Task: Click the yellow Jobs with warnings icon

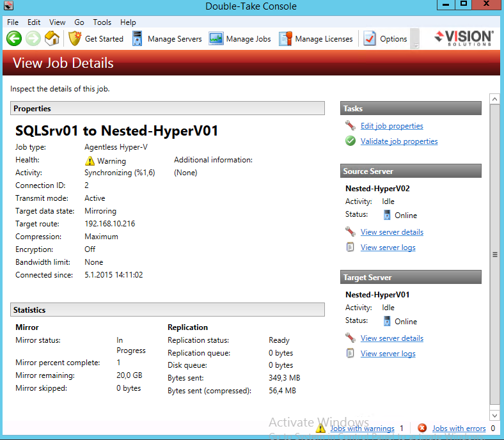Action: [320, 428]
